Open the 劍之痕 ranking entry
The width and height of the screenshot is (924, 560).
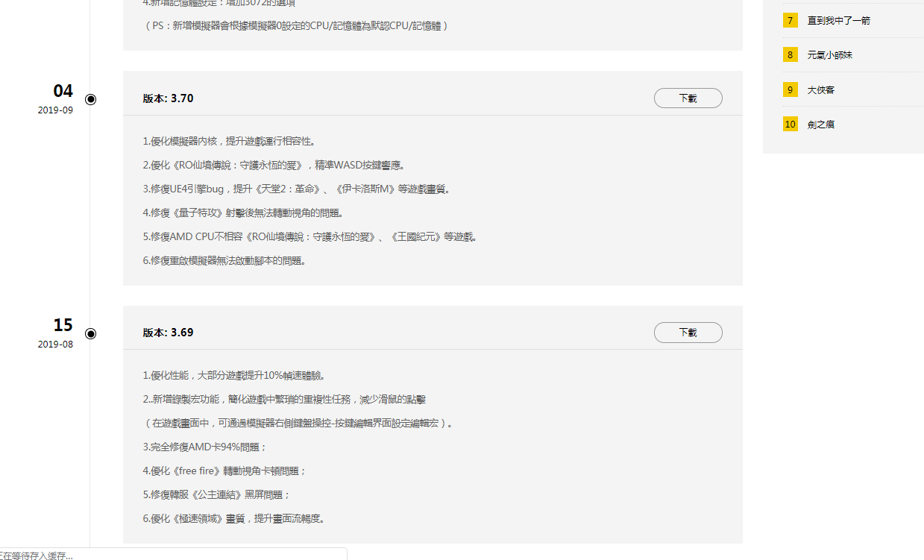click(820, 125)
